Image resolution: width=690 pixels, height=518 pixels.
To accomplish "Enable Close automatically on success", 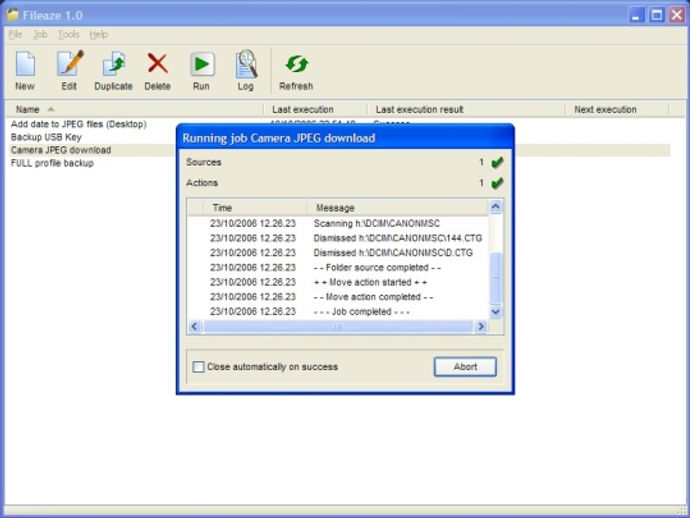I will [198, 367].
